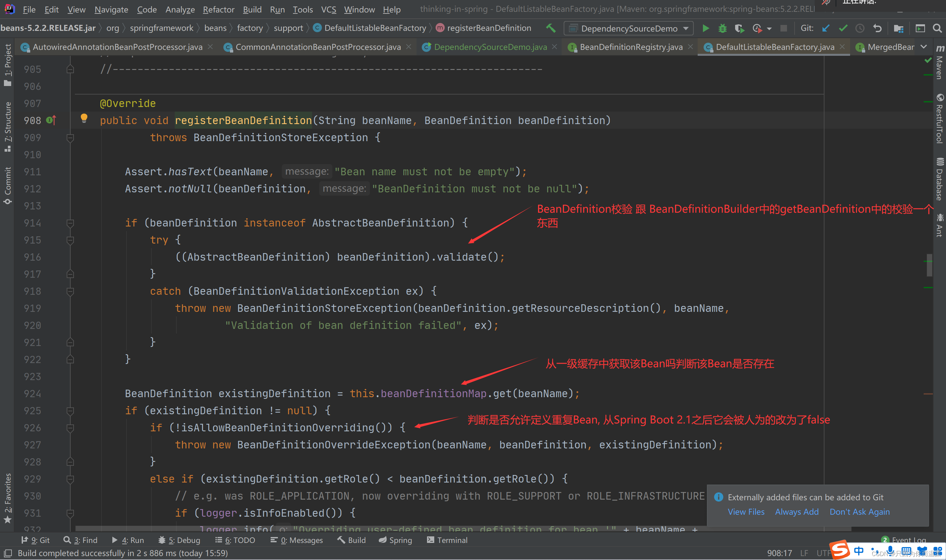The width and height of the screenshot is (946, 560).
Task: Select the Analyze menu
Action: pos(181,9)
